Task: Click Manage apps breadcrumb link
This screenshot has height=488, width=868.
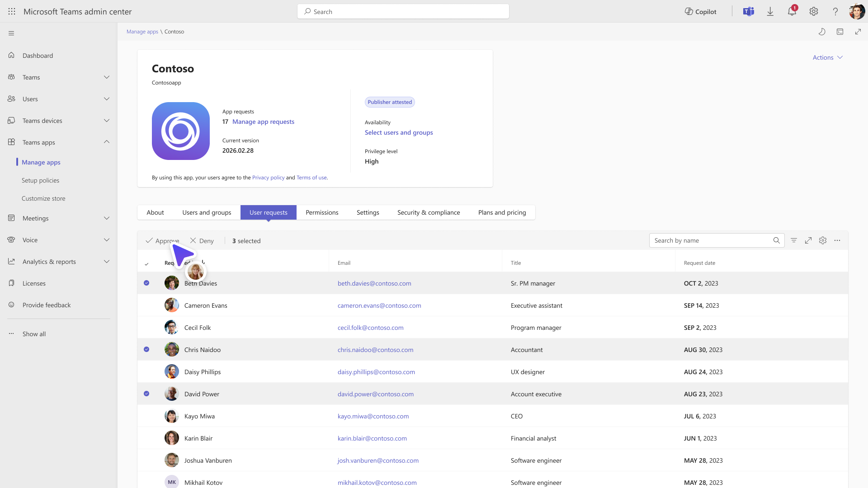Action: [x=142, y=32]
